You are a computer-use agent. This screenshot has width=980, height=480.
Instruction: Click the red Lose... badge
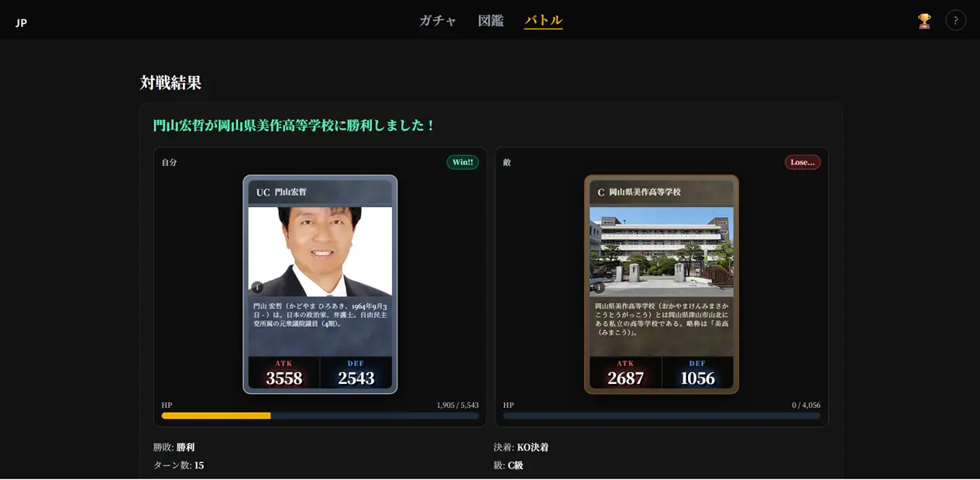pyautogui.click(x=802, y=162)
